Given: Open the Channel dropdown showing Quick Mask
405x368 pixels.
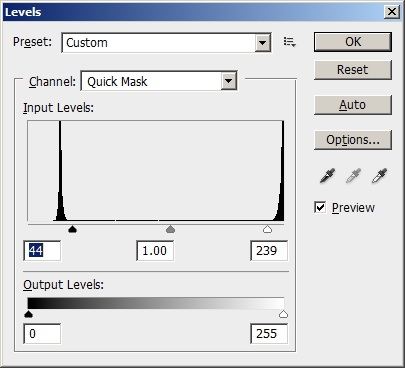Looking at the screenshot, I should point(159,81).
